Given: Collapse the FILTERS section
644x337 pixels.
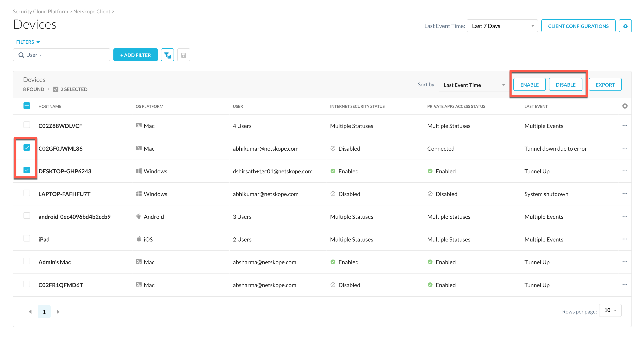Looking at the screenshot, I should 28,42.
